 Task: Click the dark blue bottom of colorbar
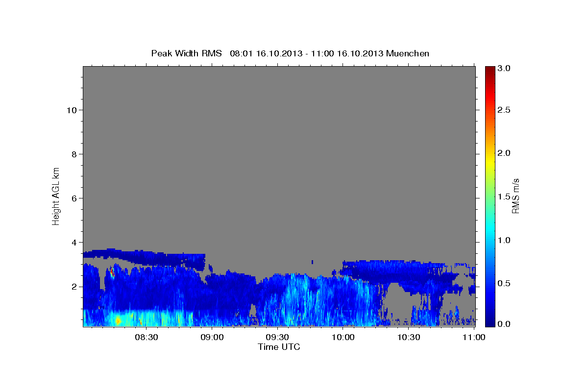(x=490, y=322)
